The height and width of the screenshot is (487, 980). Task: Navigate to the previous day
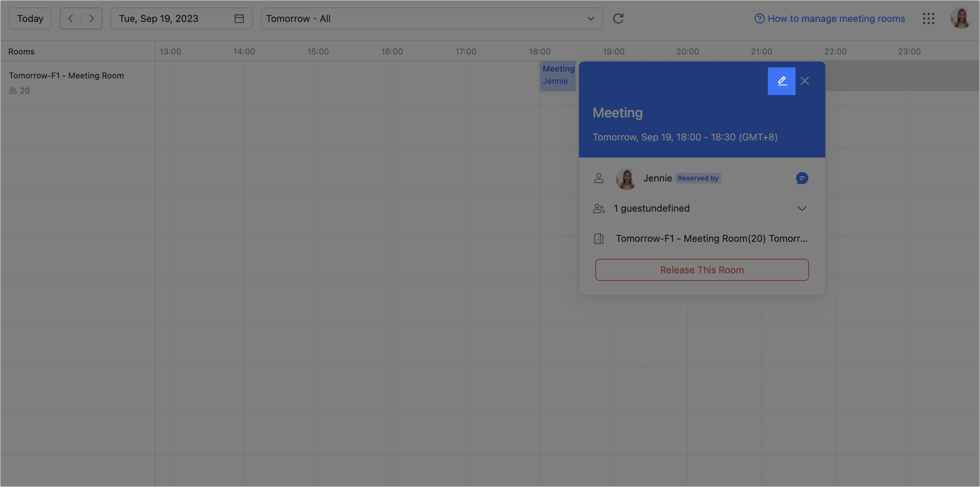[71, 18]
